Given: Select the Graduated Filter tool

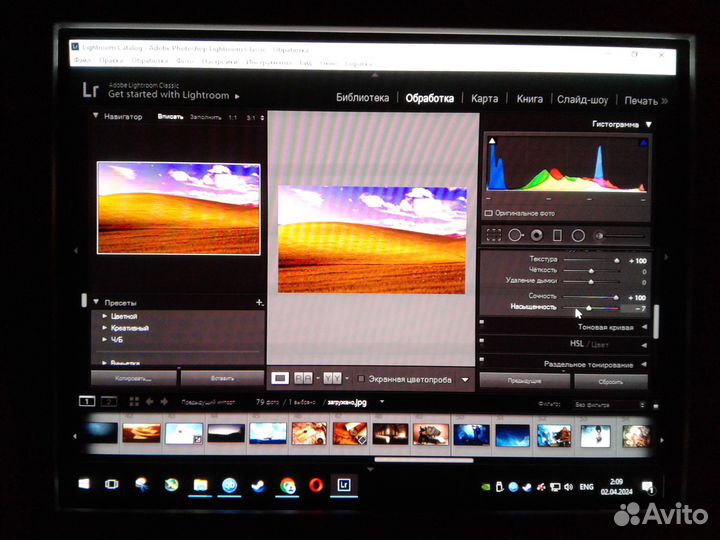Looking at the screenshot, I should click(x=557, y=235).
